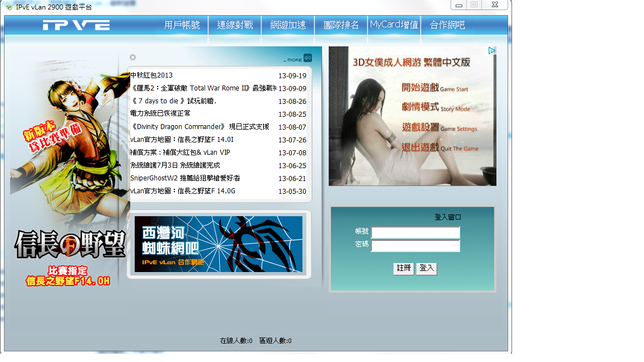The height and width of the screenshot is (362, 644).
Task: Click 開始遊戲 Game Start in the ad
Action: click(x=434, y=87)
